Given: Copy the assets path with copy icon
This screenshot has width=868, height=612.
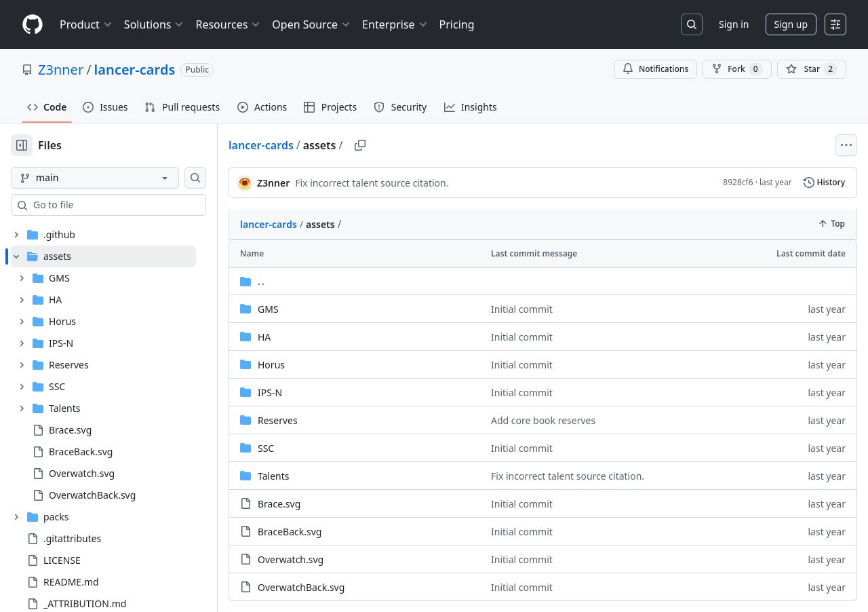Looking at the screenshot, I should (360, 145).
